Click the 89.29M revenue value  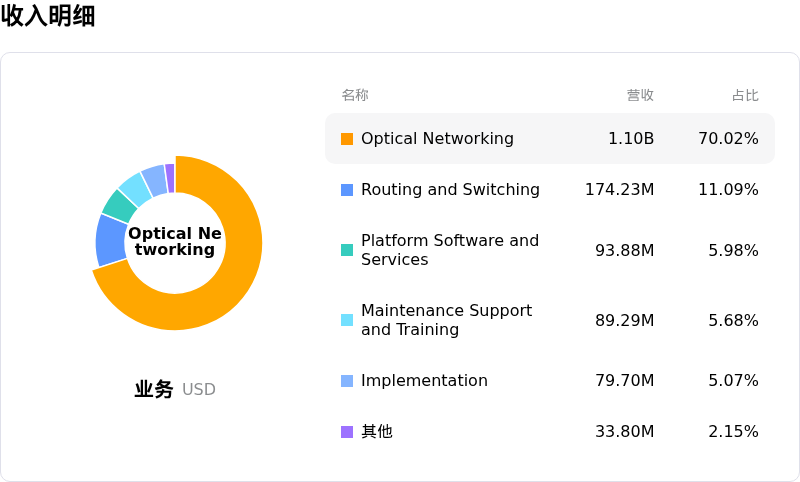point(624,320)
